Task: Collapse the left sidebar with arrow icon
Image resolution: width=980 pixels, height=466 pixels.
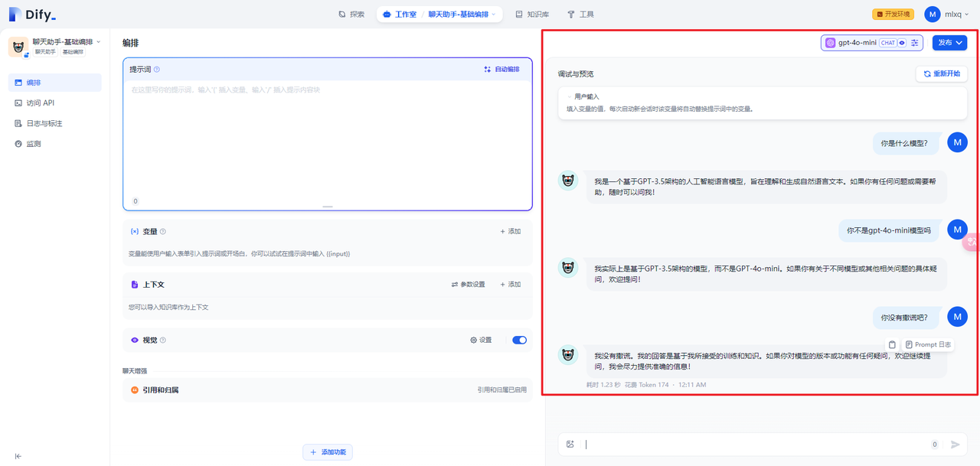Action: [18, 456]
